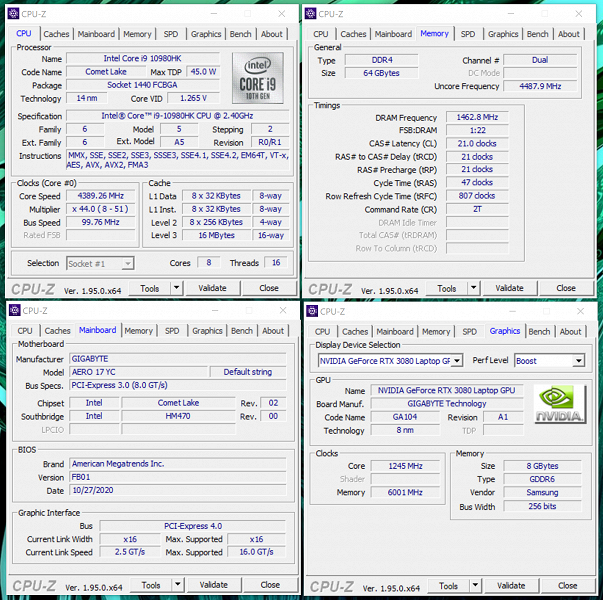
Task: Click the Max TDP value 45.0 W
Action: [x=203, y=72]
